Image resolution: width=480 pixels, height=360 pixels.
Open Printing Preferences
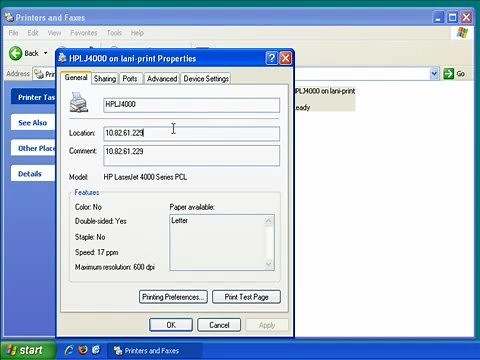(x=173, y=297)
